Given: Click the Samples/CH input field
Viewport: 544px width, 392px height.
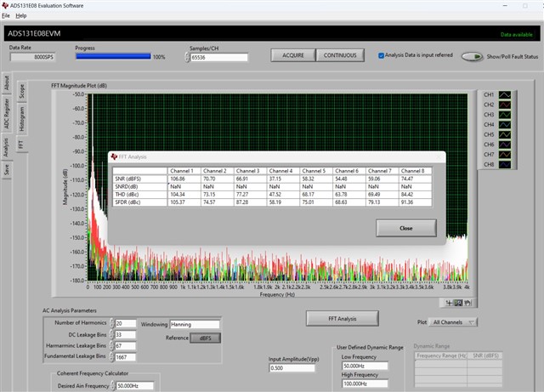Looking at the screenshot, I should tap(219, 57).
